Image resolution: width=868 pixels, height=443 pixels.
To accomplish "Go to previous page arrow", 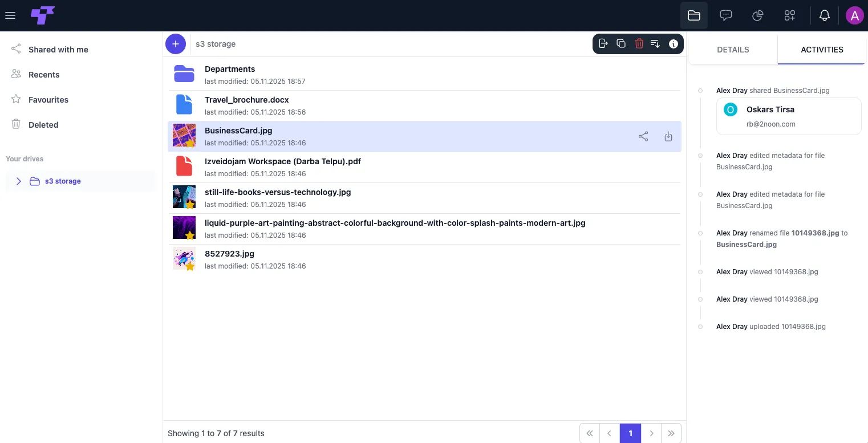I will click(610, 433).
